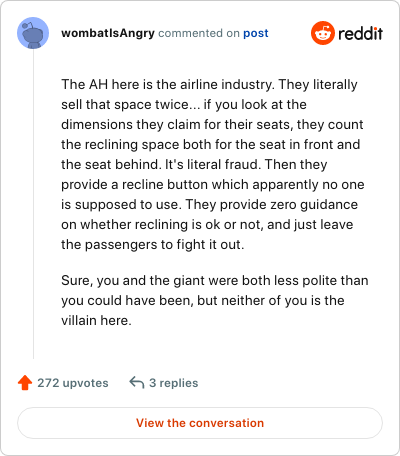Open the 3 replies link
This screenshot has width=400, height=456.
click(x=174, y=383)
